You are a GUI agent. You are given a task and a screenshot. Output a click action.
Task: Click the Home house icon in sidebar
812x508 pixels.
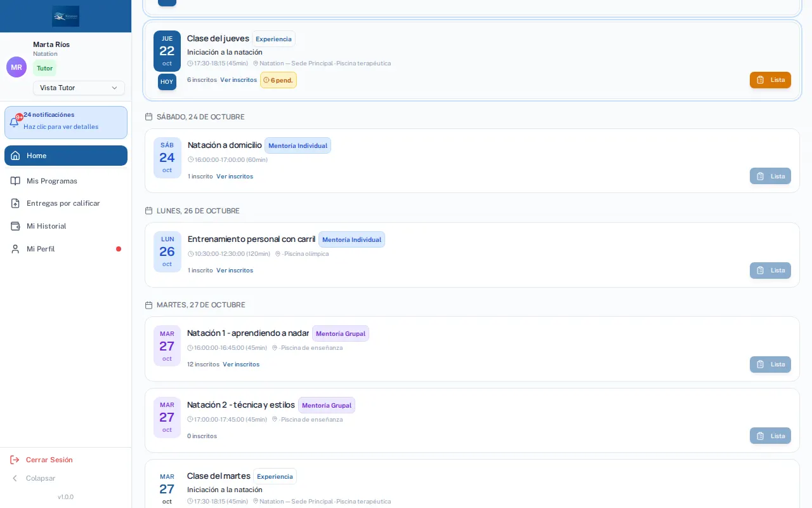(15, 156)
